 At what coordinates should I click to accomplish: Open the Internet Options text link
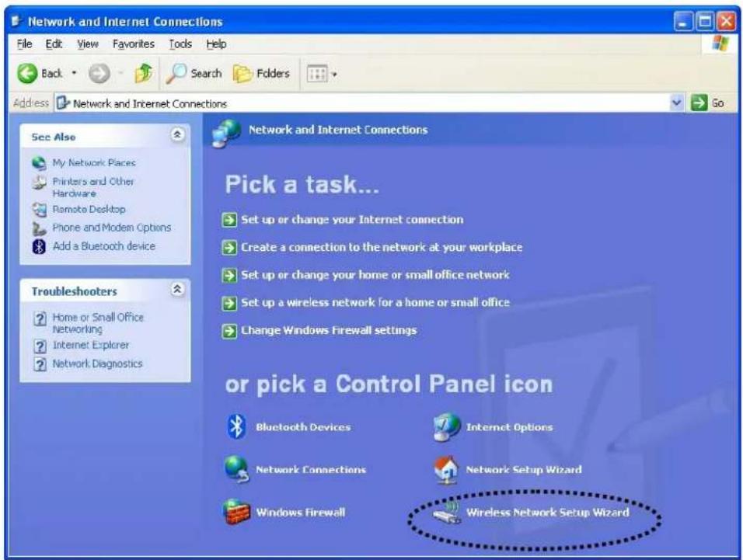tap(509, 427)
